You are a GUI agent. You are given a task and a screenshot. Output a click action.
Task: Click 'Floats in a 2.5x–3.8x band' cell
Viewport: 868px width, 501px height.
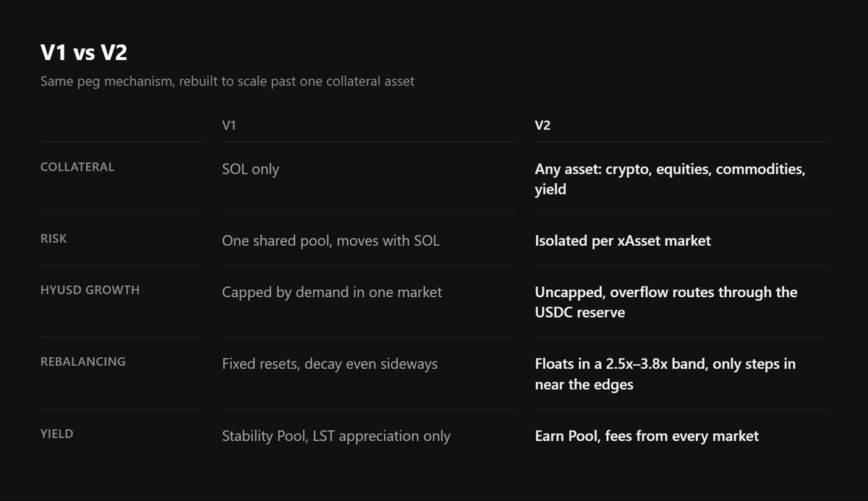tap(665, 374)
